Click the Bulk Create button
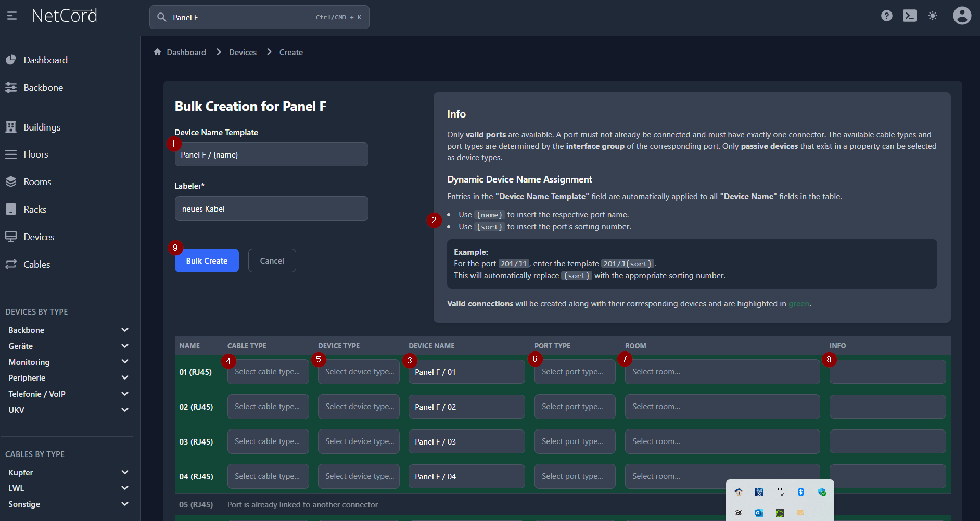 pos(207,260)
